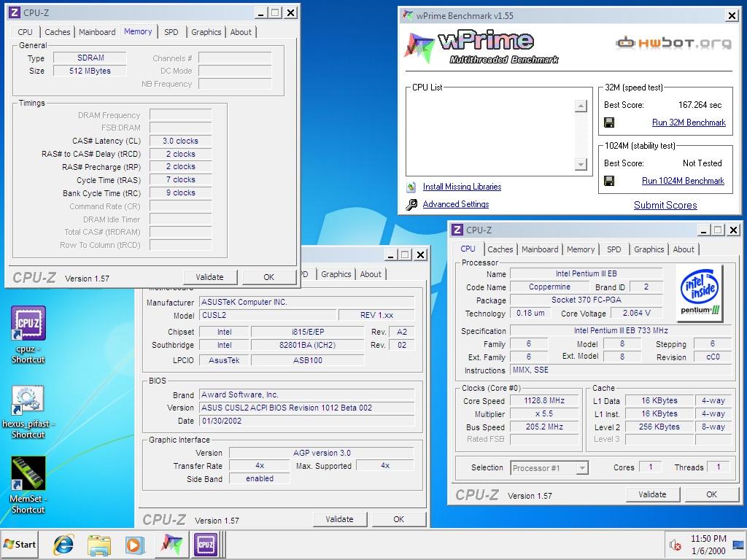747x560 pixels.
Task: Open the Advanced Settings link
Action: click(456, 204)
